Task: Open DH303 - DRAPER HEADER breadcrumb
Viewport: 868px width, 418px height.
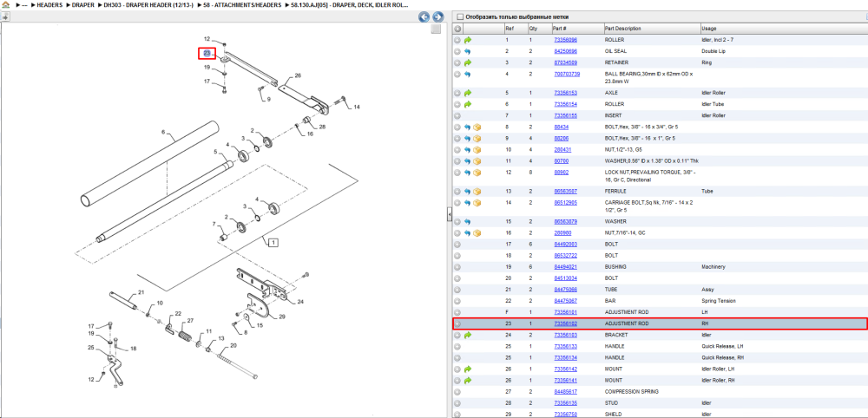Action: coord(148,5)
